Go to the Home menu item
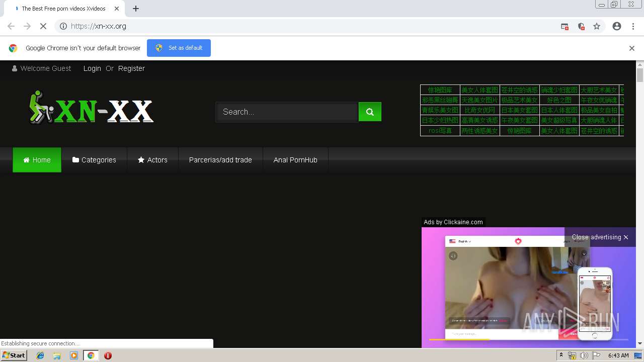The width and height of the screenshot is (644, 362). coord(37,160)
